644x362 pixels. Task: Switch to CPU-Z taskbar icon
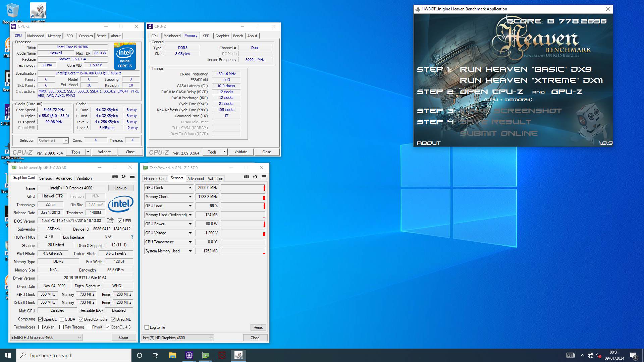(189, 355)
